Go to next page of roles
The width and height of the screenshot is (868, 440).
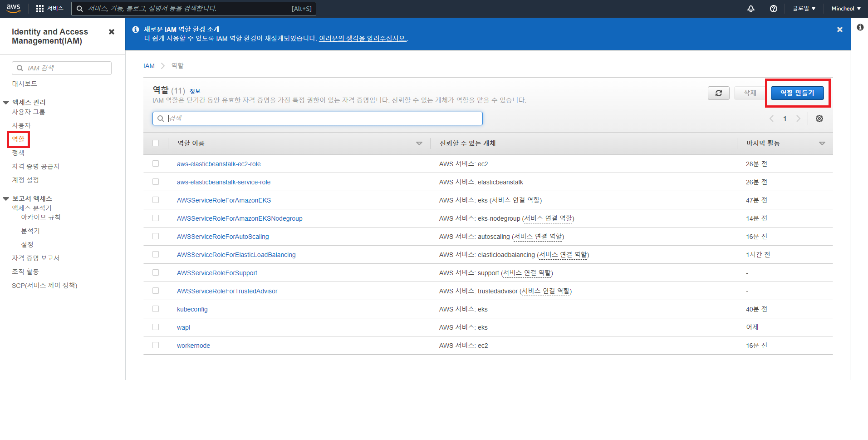(798, 119)
